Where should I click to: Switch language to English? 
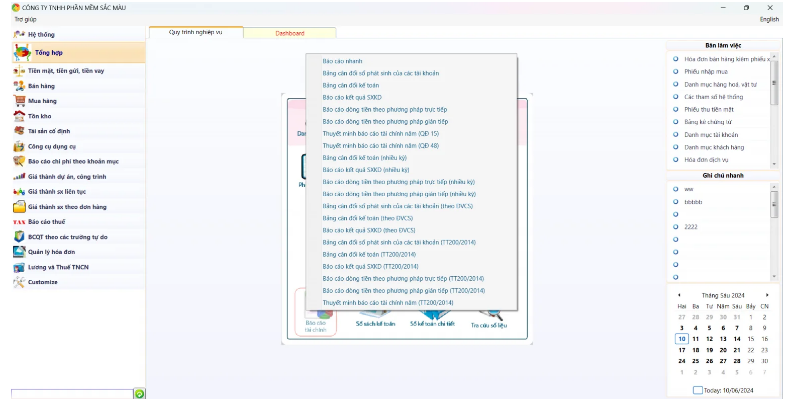(769, 19)
